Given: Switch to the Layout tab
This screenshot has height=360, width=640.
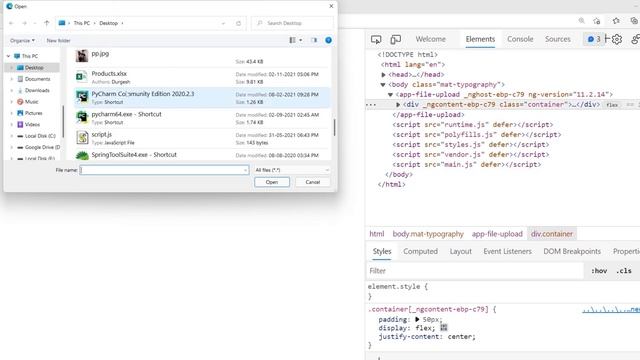Looking at the screenshot, I should pos(460,251).
